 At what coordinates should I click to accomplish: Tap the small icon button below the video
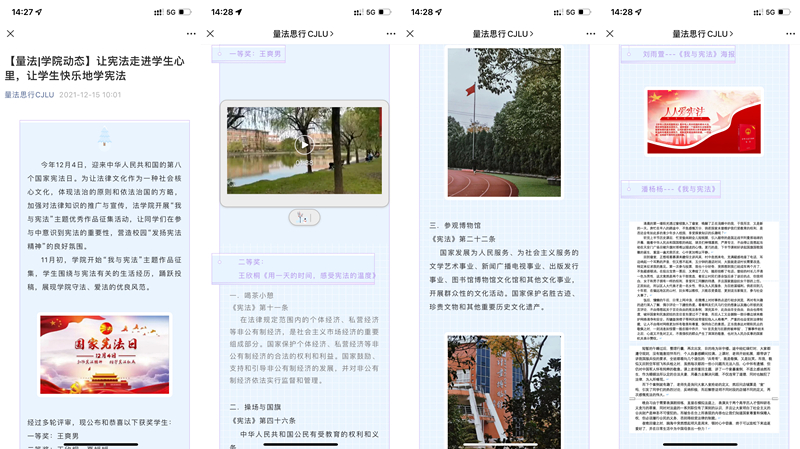(304, 218)
